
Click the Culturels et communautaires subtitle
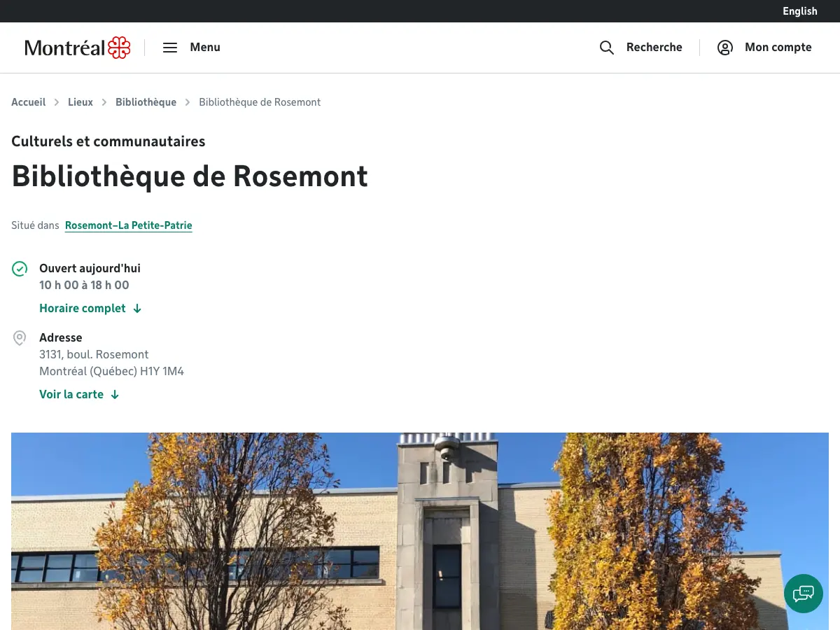(108, 141)
